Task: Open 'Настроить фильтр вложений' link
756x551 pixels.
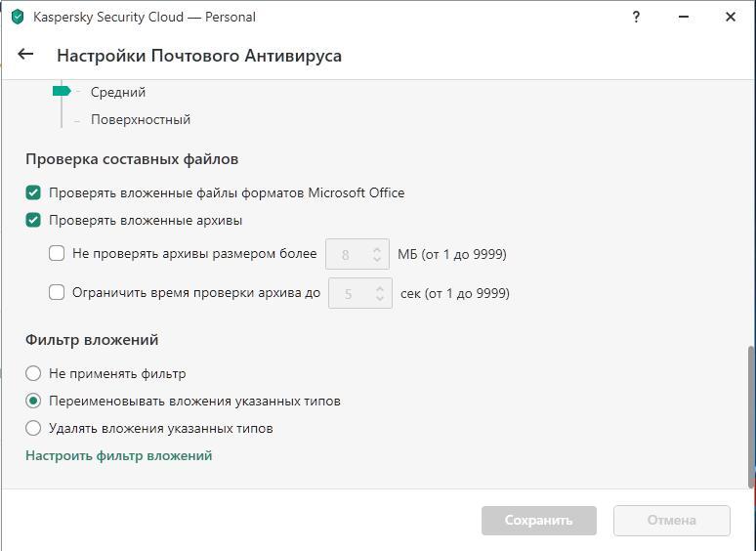Action: [118, 455]
